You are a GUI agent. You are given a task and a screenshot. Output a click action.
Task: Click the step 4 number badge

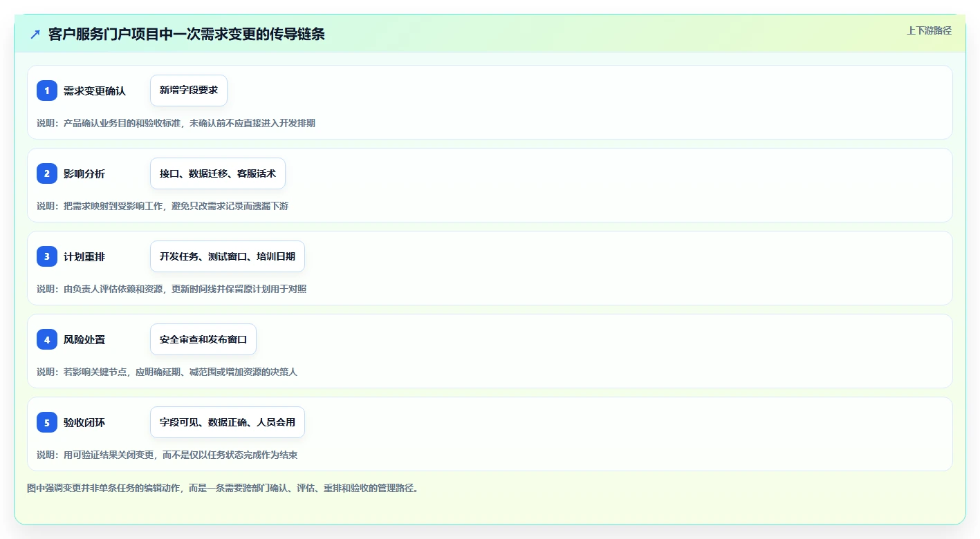47,339
